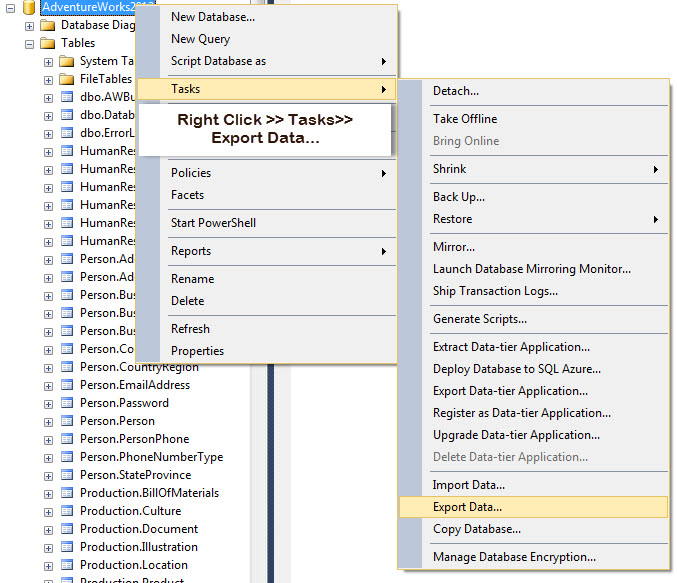The image size is (677, 583).
Task: Select Mirror... task
Action: click(x=534, y=247)
